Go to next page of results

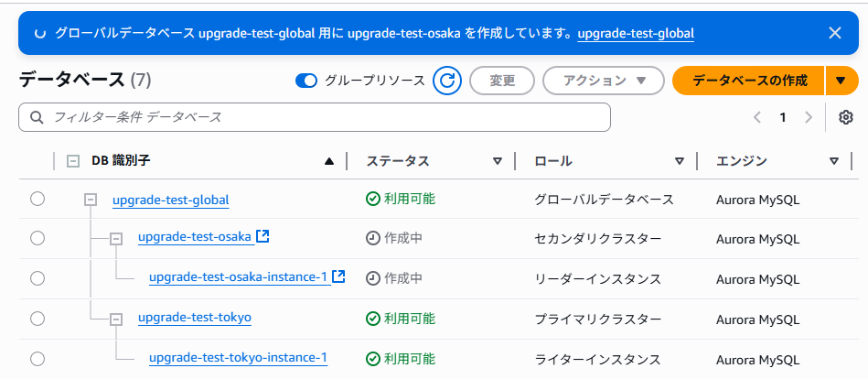click(x=809, y=117)
